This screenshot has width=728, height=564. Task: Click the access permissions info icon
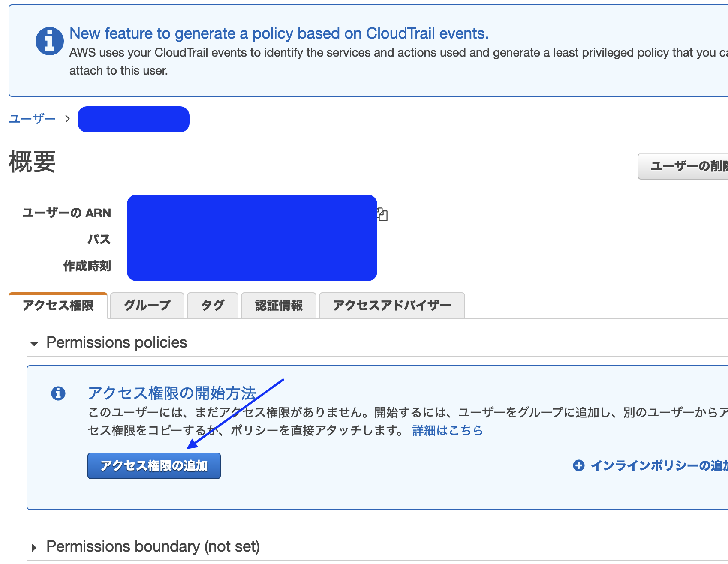tap(58, 393)
